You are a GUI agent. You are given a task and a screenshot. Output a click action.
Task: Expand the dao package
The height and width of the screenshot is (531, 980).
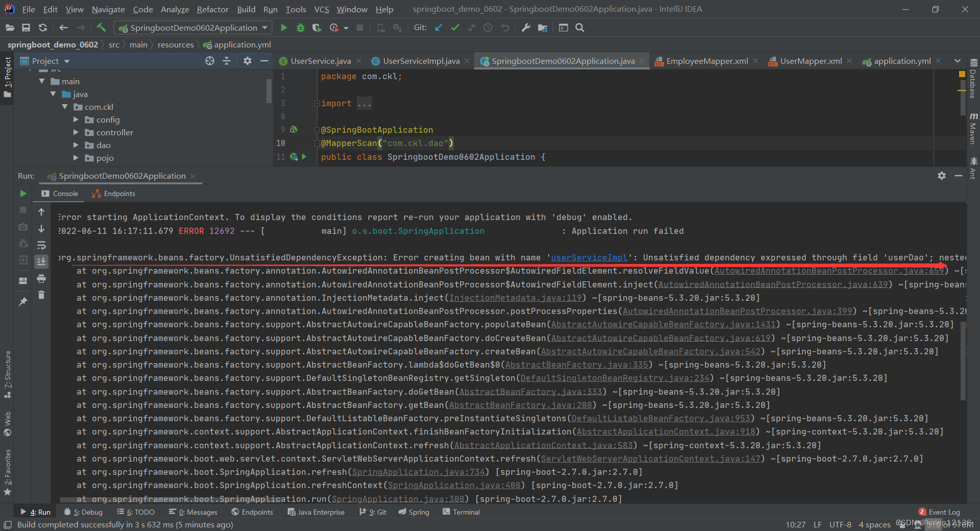point(76,145)
